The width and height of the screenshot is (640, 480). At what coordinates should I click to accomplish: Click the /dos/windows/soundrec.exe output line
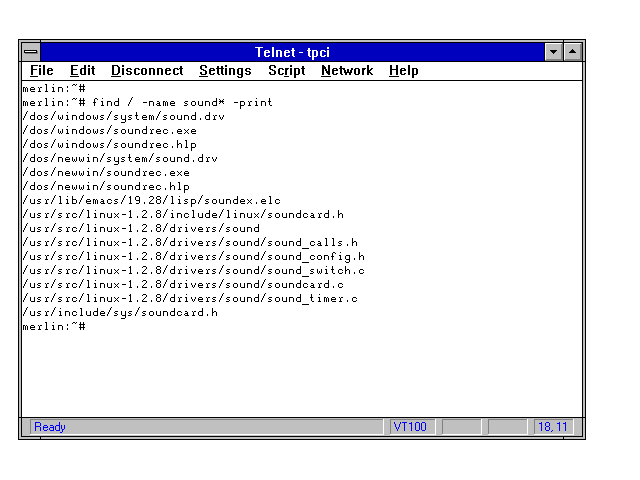(109, 130)
